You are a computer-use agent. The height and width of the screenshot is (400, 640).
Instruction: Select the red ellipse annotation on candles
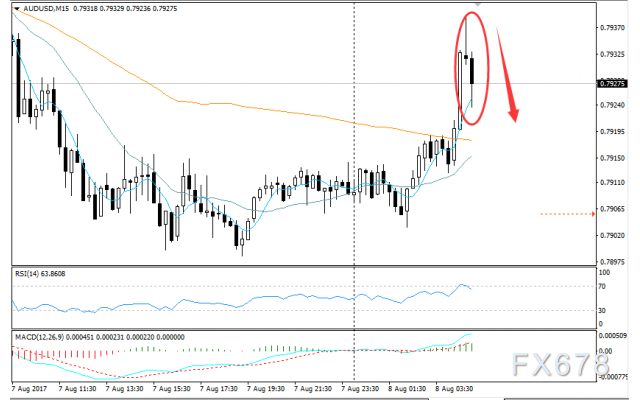point(472,68)
